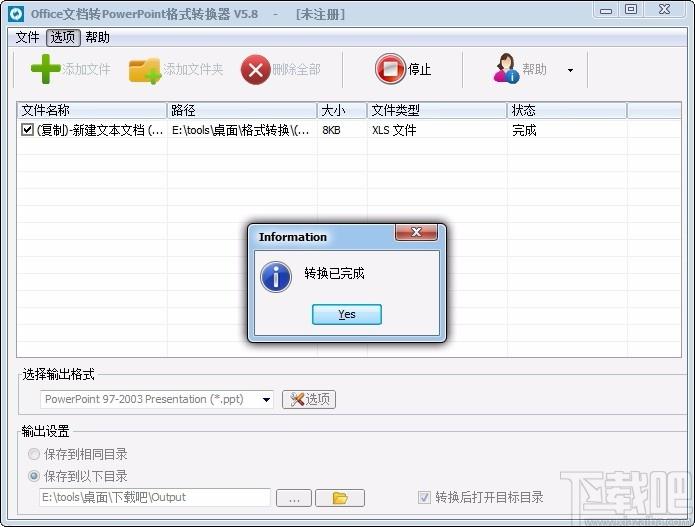Click the Add Folder icon
The width and height of the screenshot is (695, 527).
(x=144, y=70)
